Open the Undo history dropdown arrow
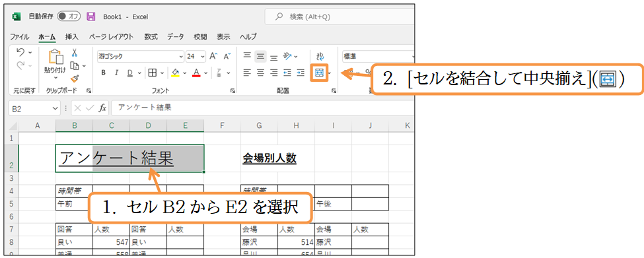Viewport: 644px width, 258px height. coord(30,53)
